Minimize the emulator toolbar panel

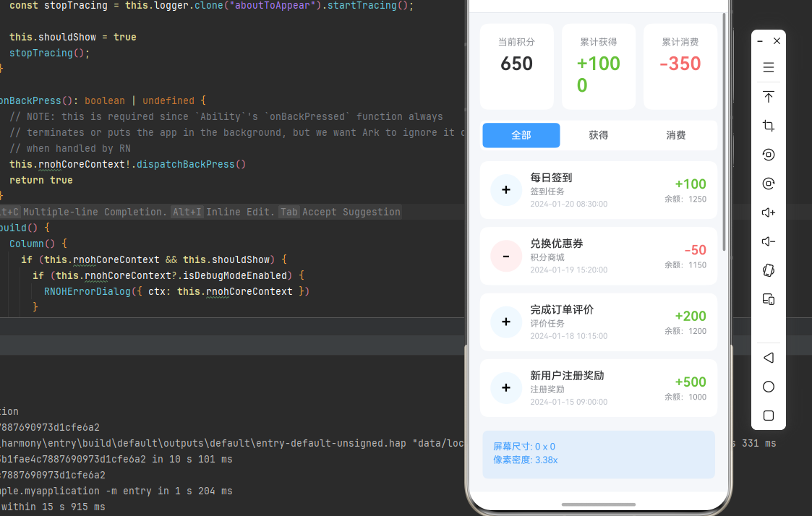[x=760, y=41]
